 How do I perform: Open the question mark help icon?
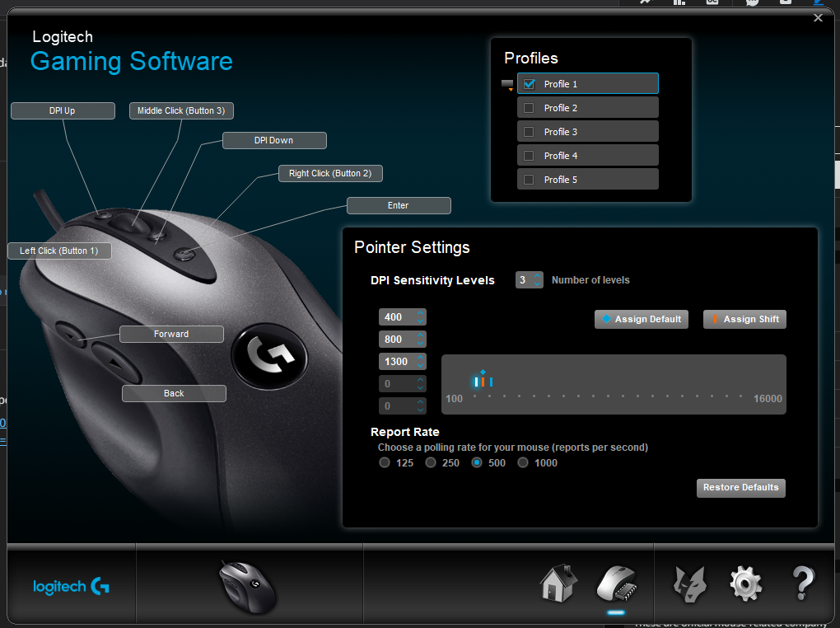(802, 583)
